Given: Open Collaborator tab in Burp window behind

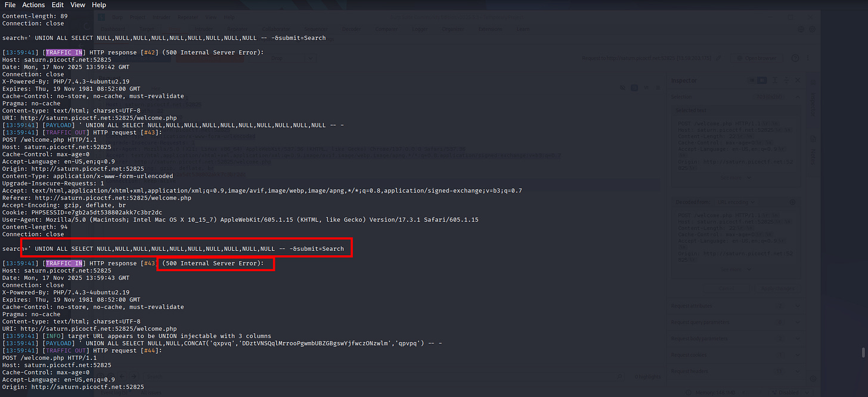Looking at the screenshot, I should 277,28.
